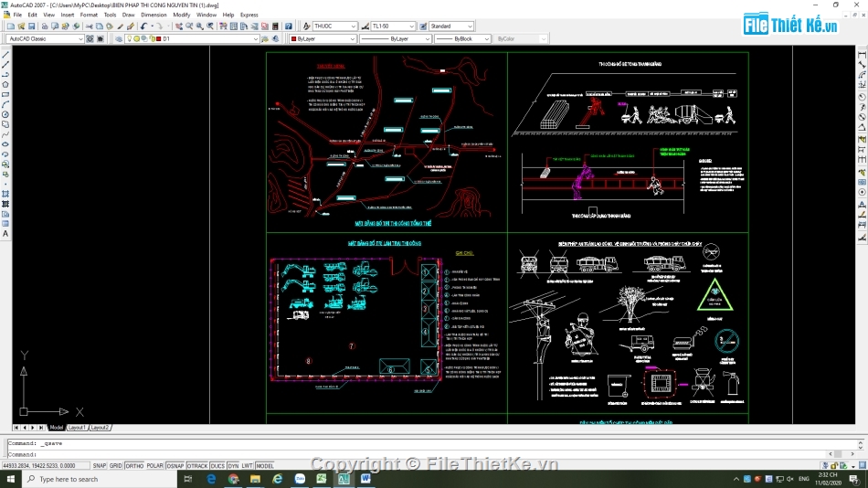
Task: Open Google Chrome from taskbar
Action: (x=234, y=479)
